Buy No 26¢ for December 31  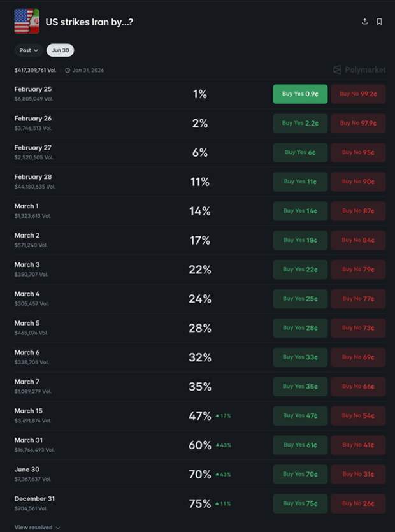357,503
